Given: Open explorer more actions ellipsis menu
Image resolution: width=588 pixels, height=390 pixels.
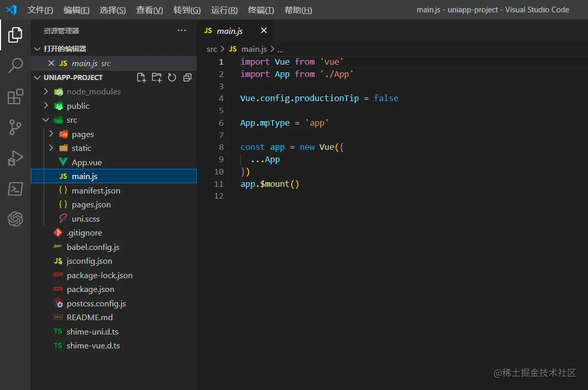Looking at the screenshot, I should tap(182, 30).
